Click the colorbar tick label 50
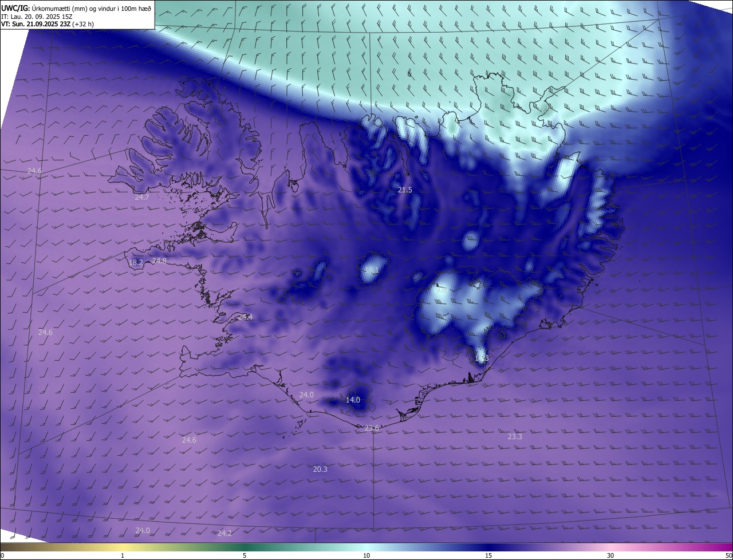 tap(728, 555)
